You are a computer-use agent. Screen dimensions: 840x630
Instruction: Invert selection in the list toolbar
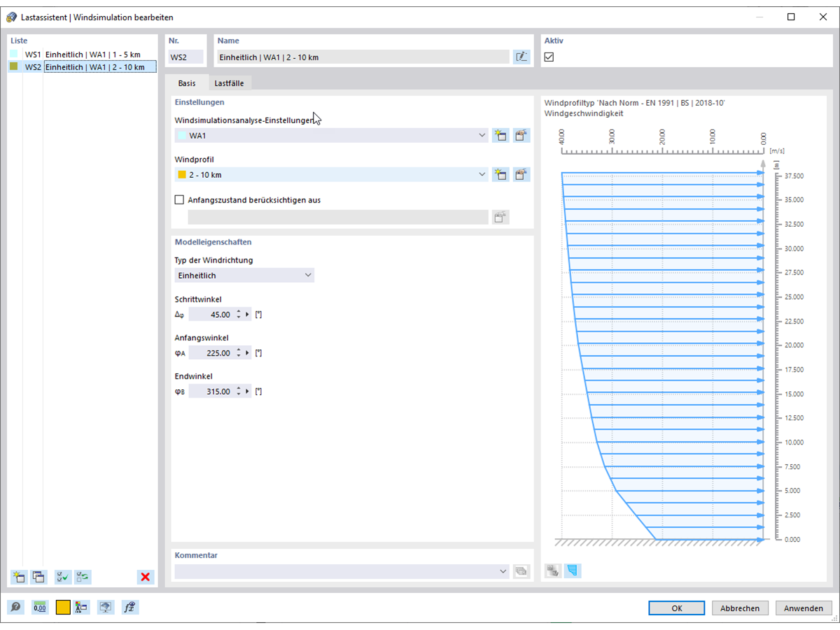83,577
